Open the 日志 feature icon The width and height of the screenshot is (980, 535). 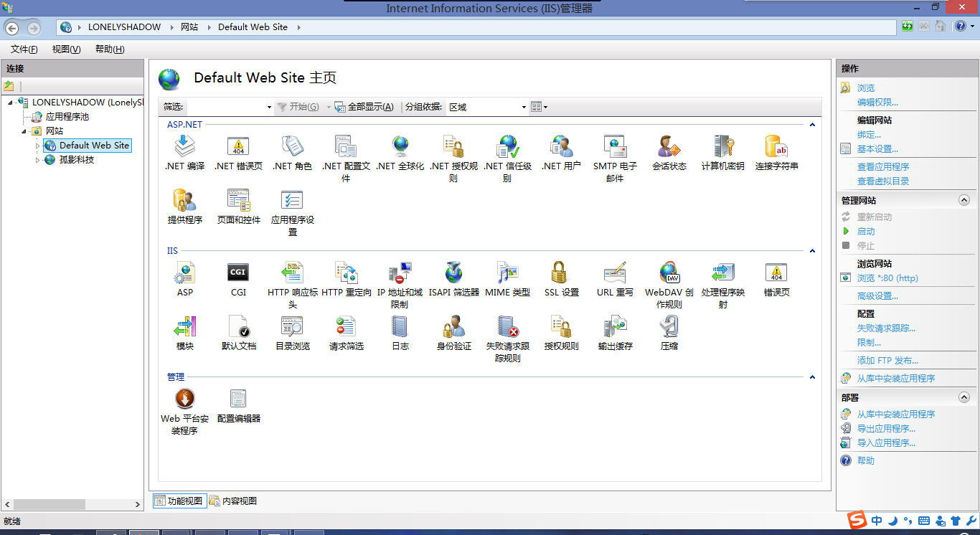click(x=400, y=328)
